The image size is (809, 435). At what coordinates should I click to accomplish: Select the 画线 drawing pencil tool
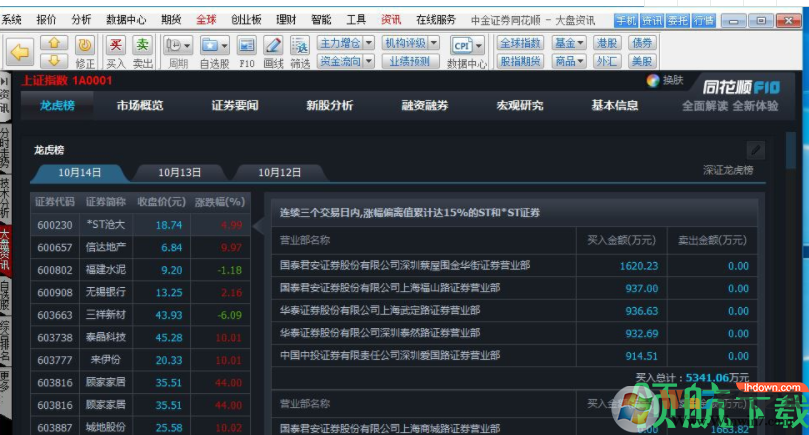[273, 45]
